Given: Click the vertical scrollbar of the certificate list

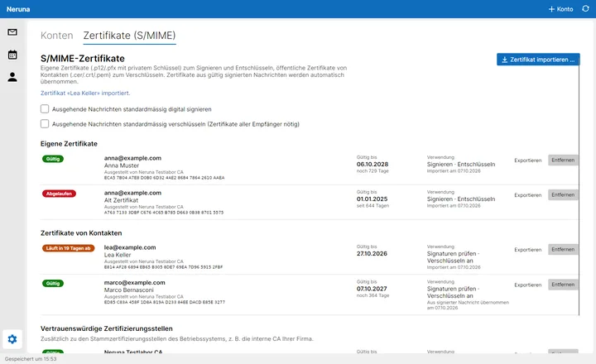Looking at the screenshot, I should [579, 190].
